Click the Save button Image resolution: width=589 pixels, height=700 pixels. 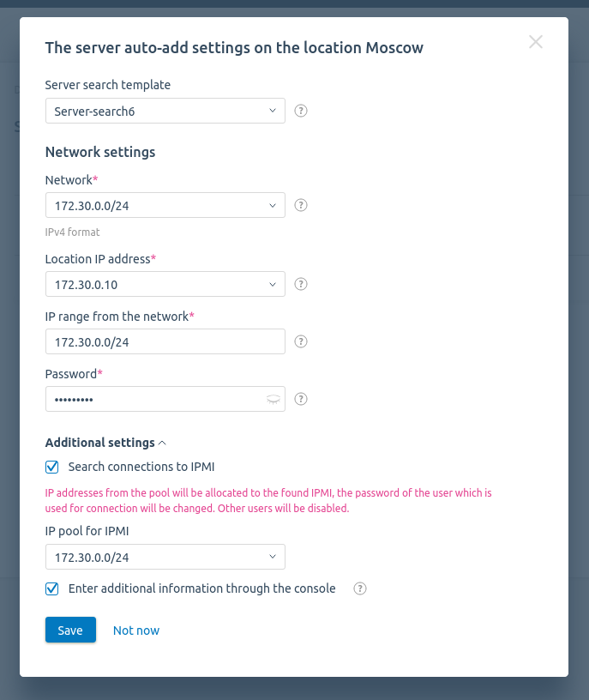pos(70,630)
